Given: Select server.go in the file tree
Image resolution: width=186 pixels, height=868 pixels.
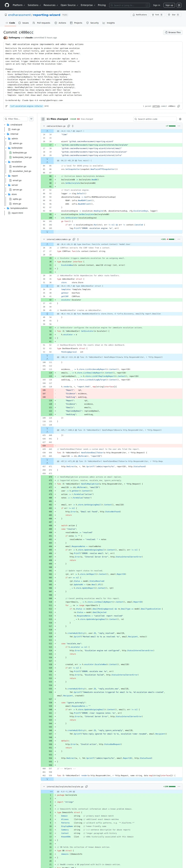Looking at the screenshot, I should click(17, 190).
